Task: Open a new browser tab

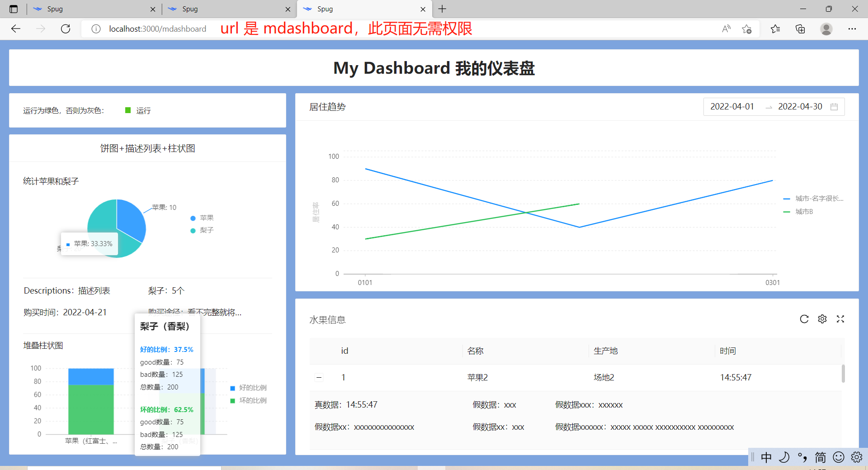Action: [x=442, y=9]
